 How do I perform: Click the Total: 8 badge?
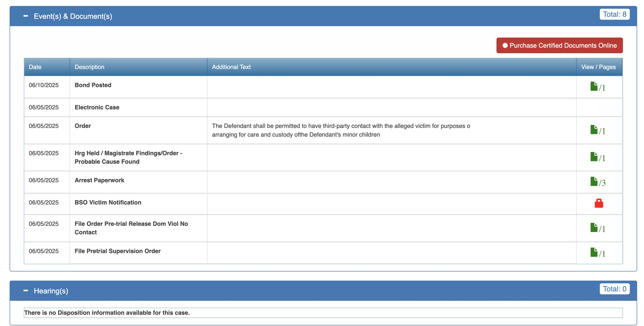pos(614,14)
